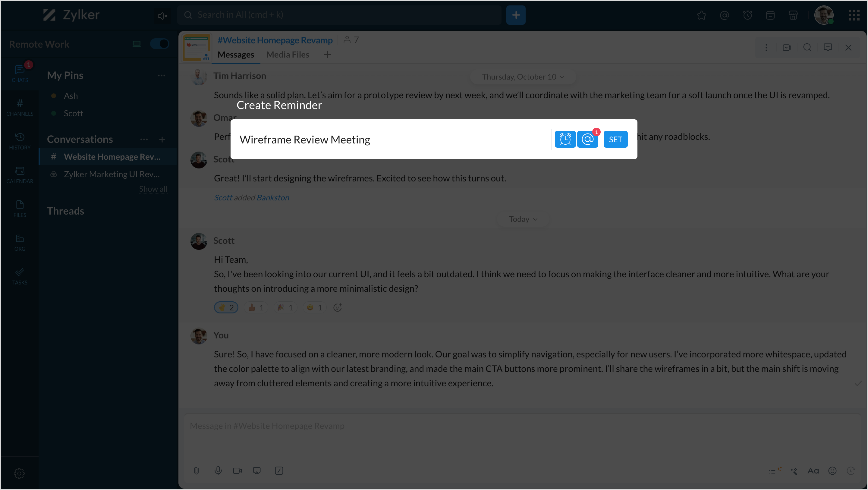
Task: Click the alarm clock icon in reminder dialog
Action: click(565, 139)
